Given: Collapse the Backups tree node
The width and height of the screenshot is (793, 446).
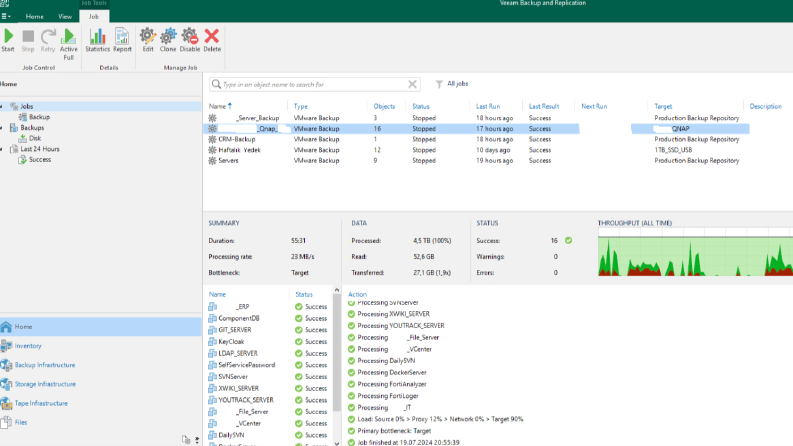Looking at the screenshot, I should (x=2, y=127).
